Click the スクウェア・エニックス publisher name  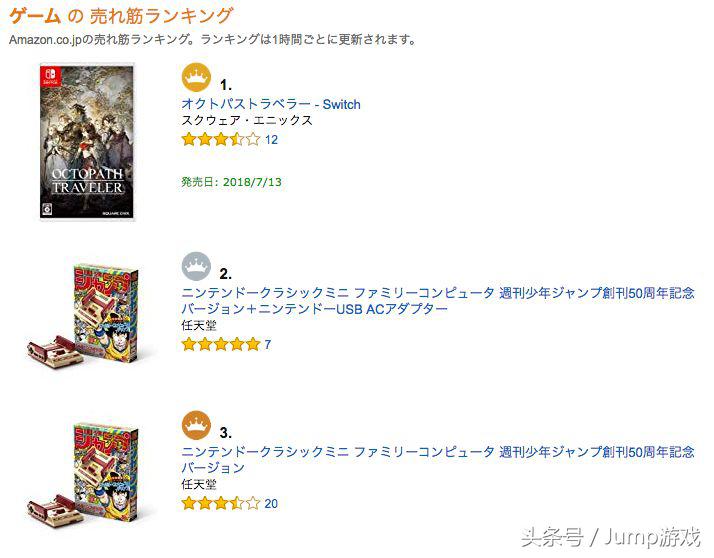(x=246, y=121)
